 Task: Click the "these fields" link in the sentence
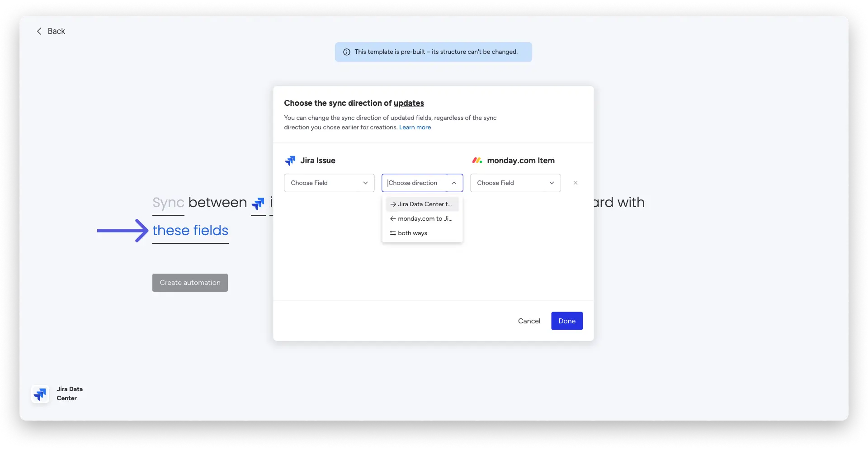coord(190,231)
